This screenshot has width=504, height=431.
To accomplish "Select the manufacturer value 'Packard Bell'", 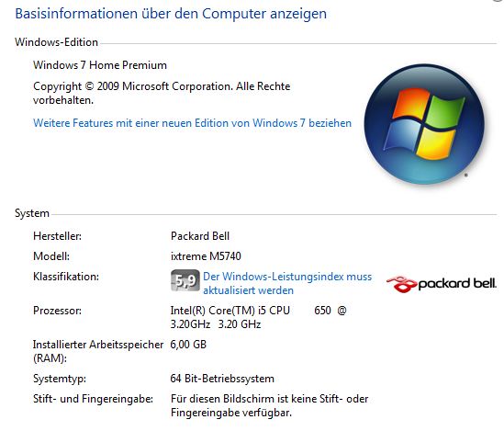I will [200, 236].
